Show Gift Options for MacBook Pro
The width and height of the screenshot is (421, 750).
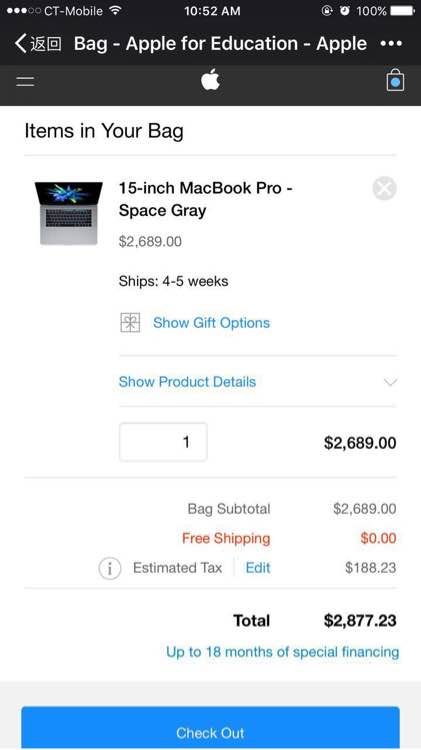point(211,323)
